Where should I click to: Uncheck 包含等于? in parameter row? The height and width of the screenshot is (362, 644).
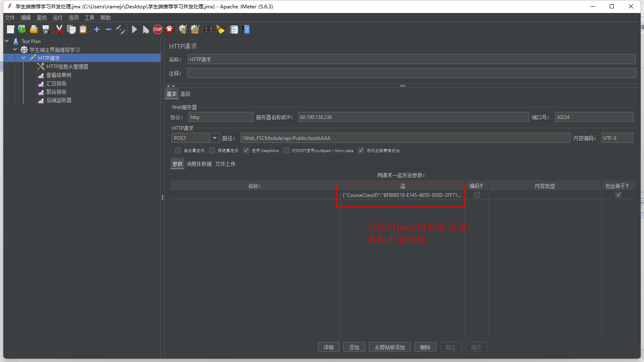pos(618,195)
